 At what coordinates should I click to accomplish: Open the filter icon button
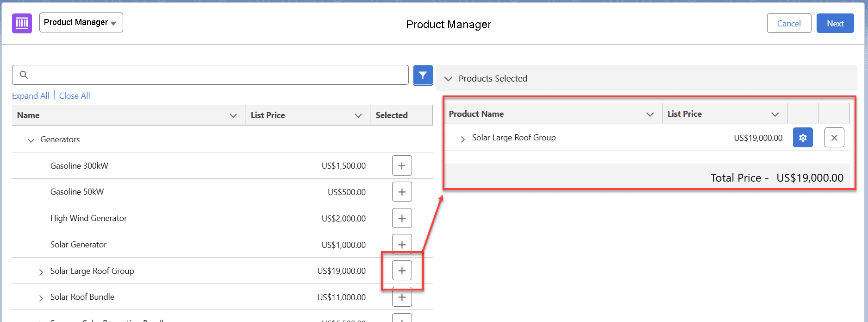pyautogui.click(x=423, y=75)
